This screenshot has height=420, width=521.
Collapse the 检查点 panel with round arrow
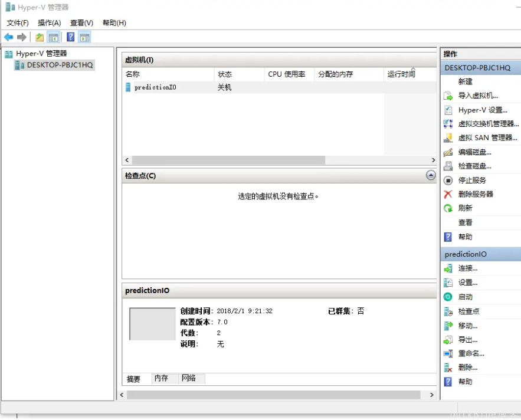pos(431,175)
